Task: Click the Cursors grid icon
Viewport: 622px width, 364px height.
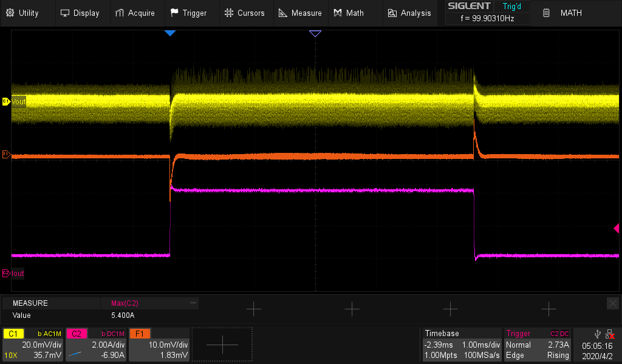Action: point(228,13)
